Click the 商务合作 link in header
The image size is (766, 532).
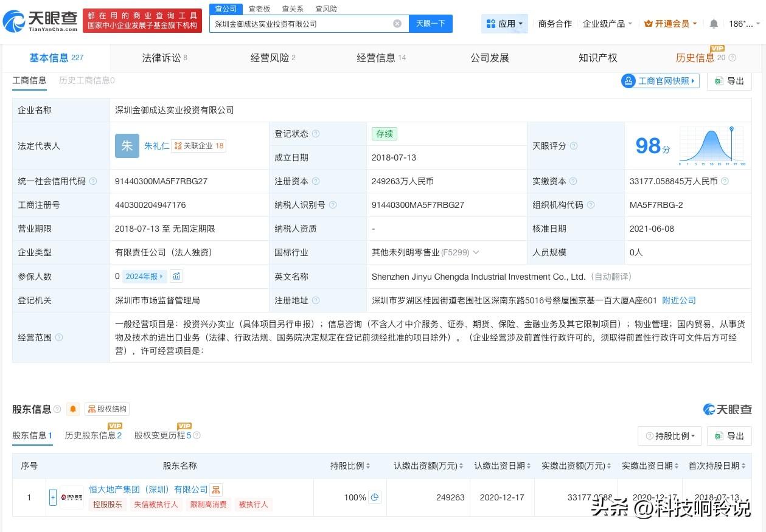coord(555,24)
